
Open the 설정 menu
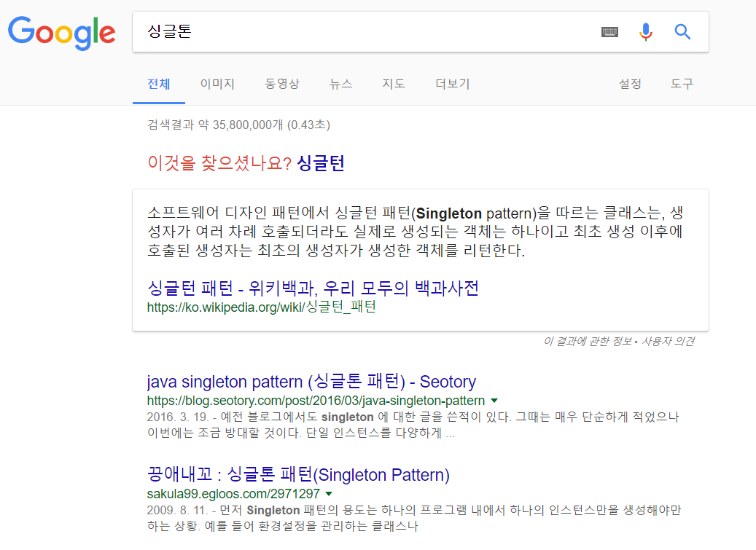point(630,84)
